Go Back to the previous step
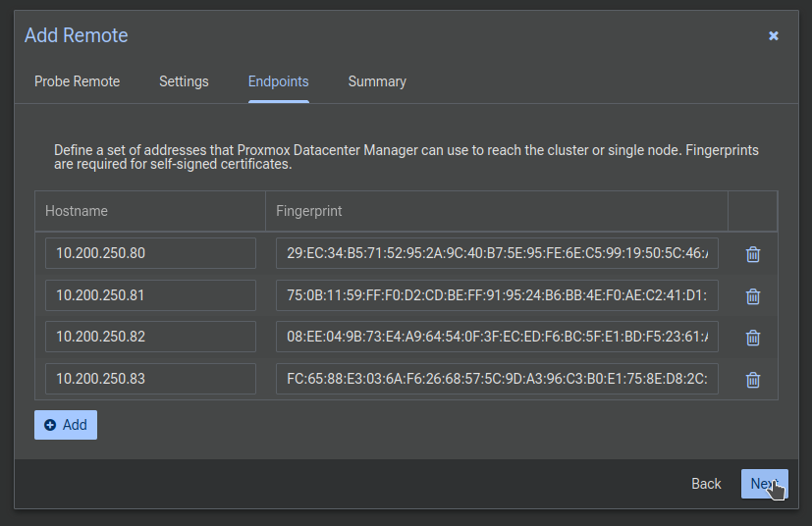Screen dimensions: 812x526 tap(706, 484)
